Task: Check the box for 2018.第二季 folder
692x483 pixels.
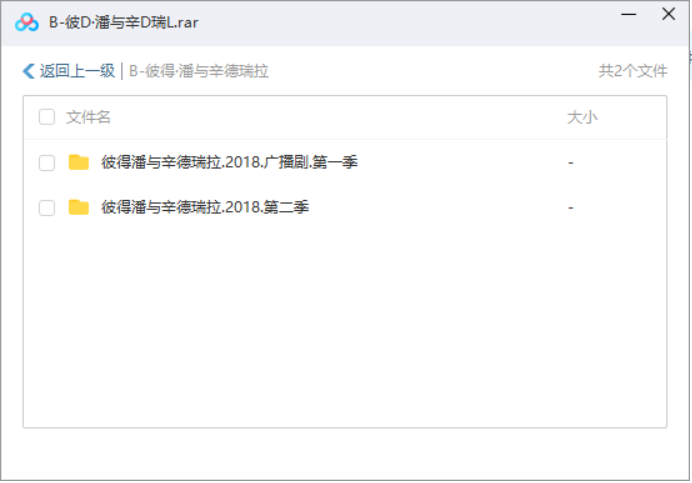Action: tap(47, 208)
